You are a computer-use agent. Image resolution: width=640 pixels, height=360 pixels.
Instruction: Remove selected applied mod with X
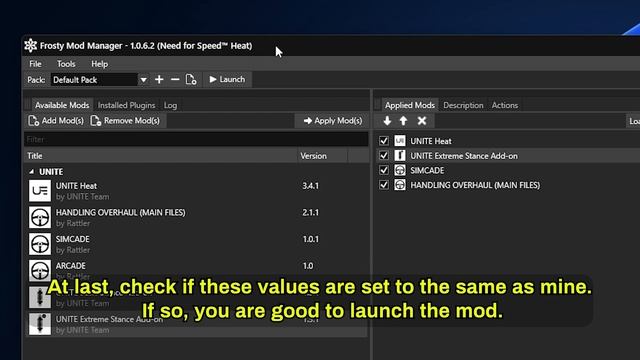(x=422, y=121)
